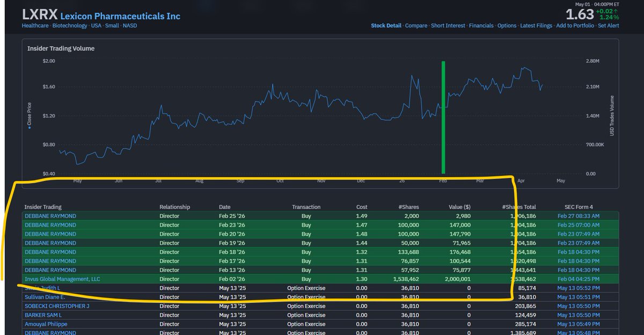Click the LXRX ticker symbol

tap(39, 14)
